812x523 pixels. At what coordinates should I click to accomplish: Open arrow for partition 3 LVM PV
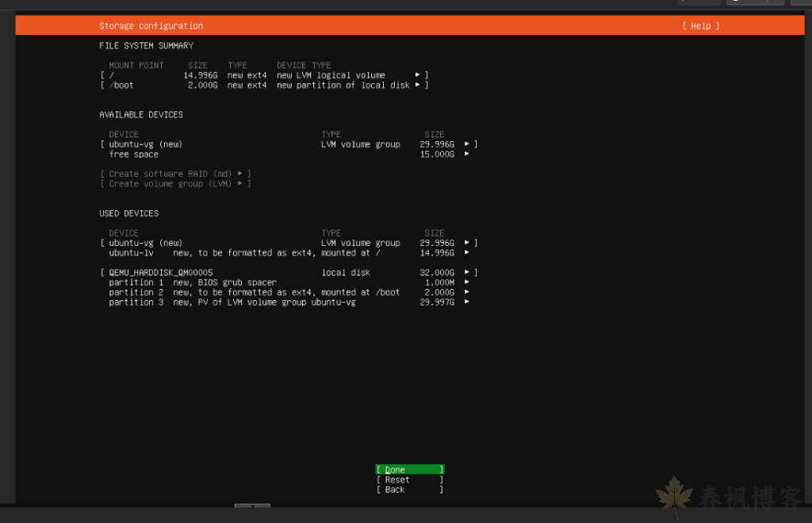(x=466, y=302)
